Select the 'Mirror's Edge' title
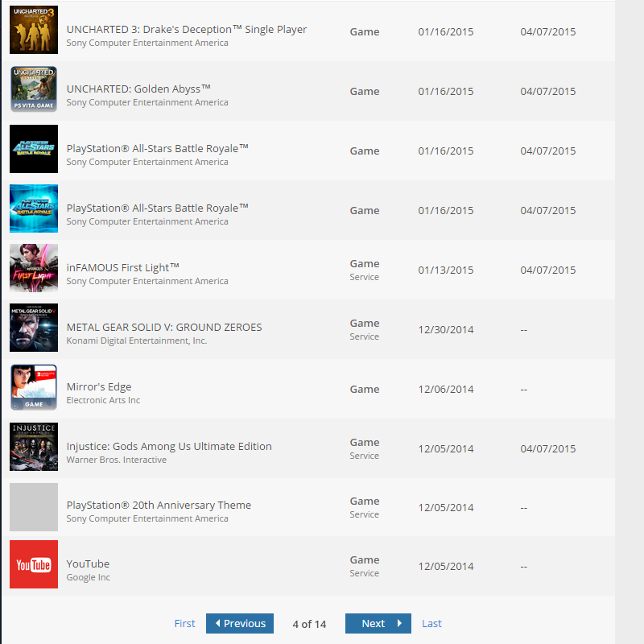This screenshot has width=644, height=644. [x=99, y=387]
